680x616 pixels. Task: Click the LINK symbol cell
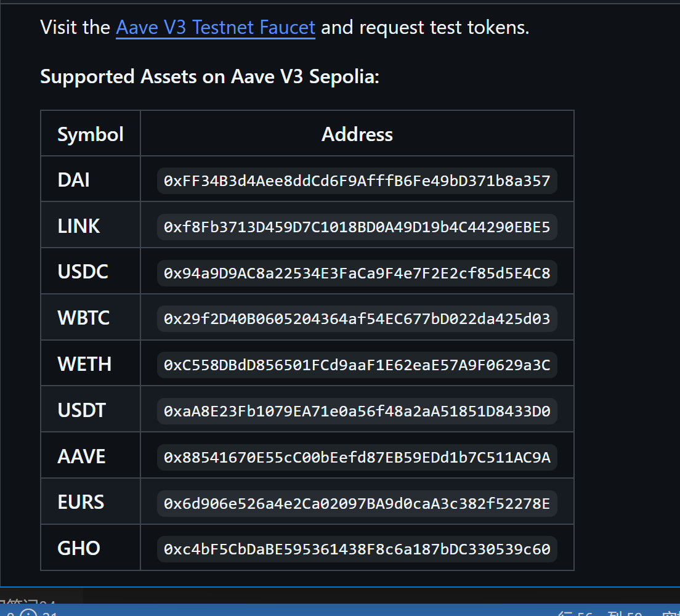(79, 227)
